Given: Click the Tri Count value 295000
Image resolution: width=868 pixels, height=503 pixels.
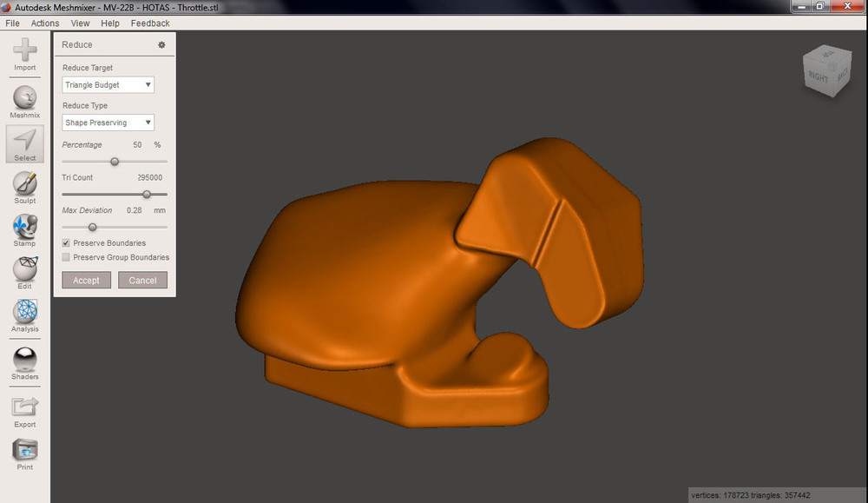Looking at the screenshot, I should click(150, 178).
